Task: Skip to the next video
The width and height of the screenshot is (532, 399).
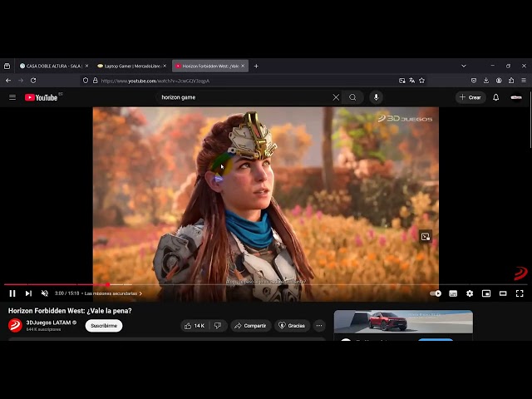Action: tap(28, 293)
